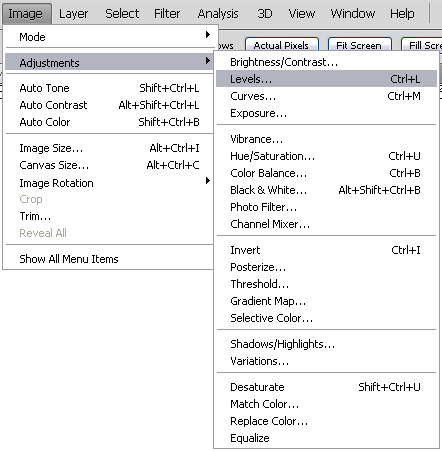The height and width of the screenshot is (451, 442).
Task: Apply Invert adjustment
Action: 326,250
